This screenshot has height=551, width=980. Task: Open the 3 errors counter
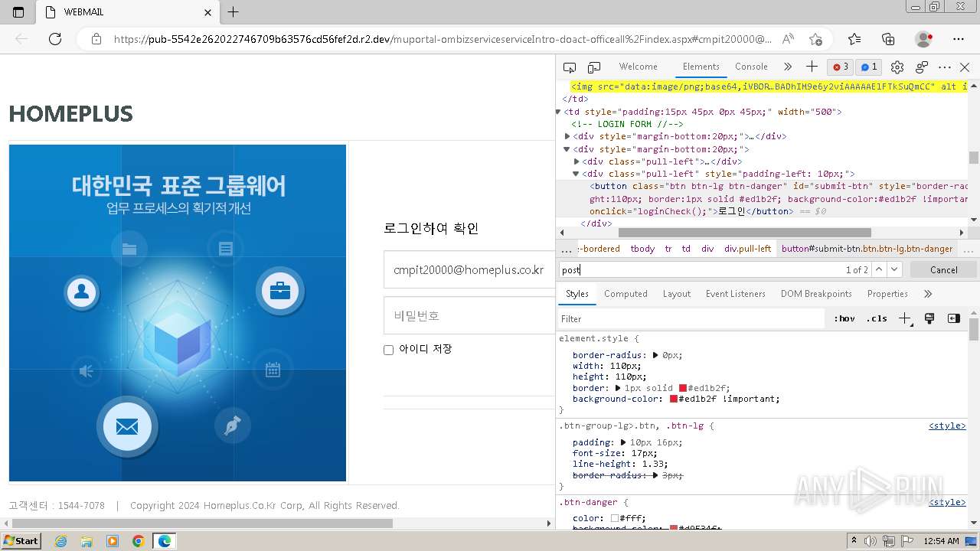pyautogui.click(x=841, y=67)
